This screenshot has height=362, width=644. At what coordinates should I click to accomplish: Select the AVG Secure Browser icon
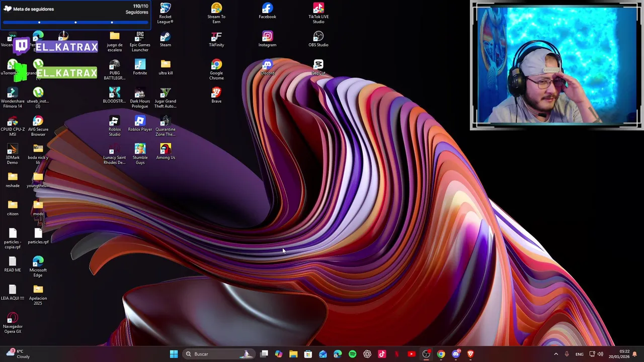[38, 126]
